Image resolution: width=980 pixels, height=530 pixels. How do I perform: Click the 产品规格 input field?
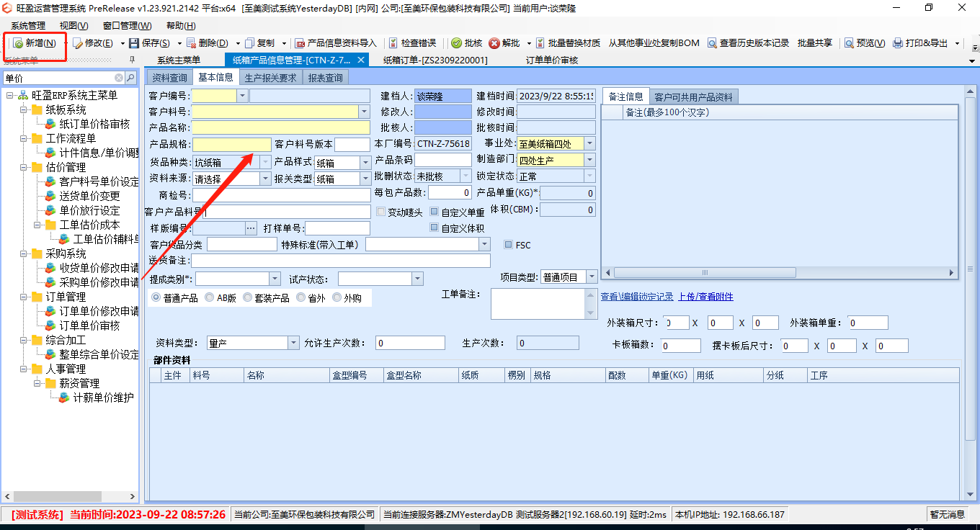[x=231, y=144]
